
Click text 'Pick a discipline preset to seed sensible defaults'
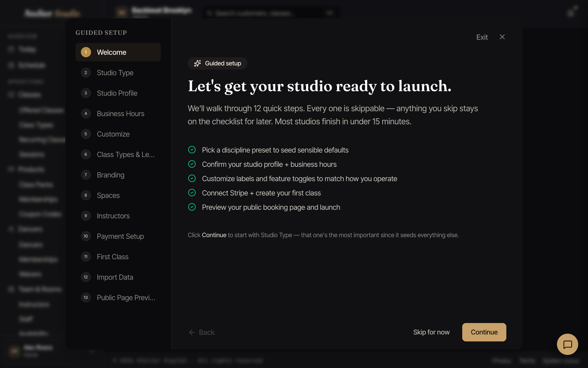pos(275,150)
